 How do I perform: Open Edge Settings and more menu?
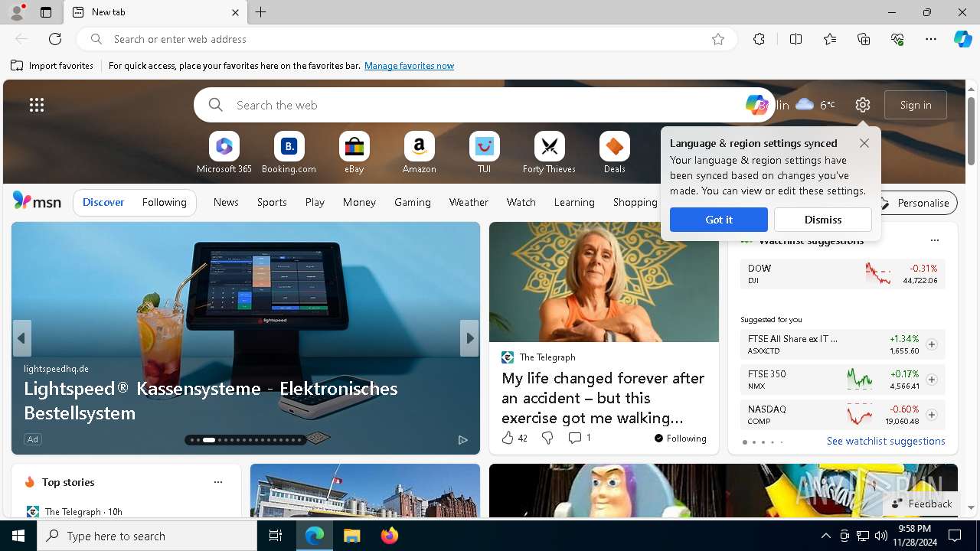tap(931, 39)
